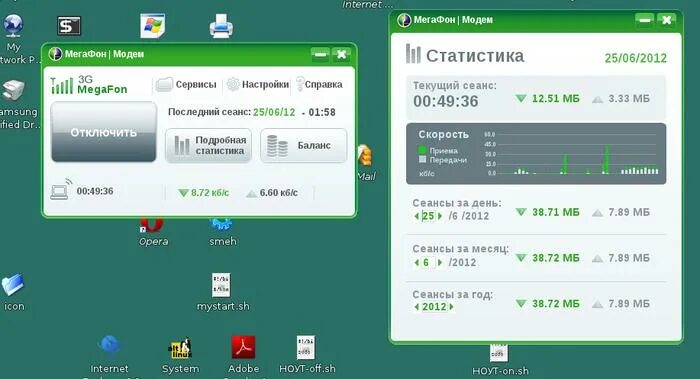
Task: Click the MegaFon logo in main modem titlebar
Action: [x=55, y=54]
